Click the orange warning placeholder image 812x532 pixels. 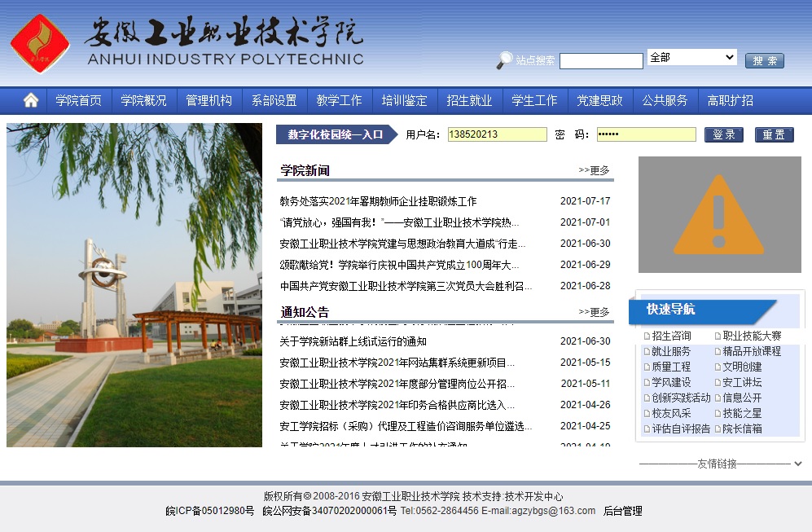719,214
